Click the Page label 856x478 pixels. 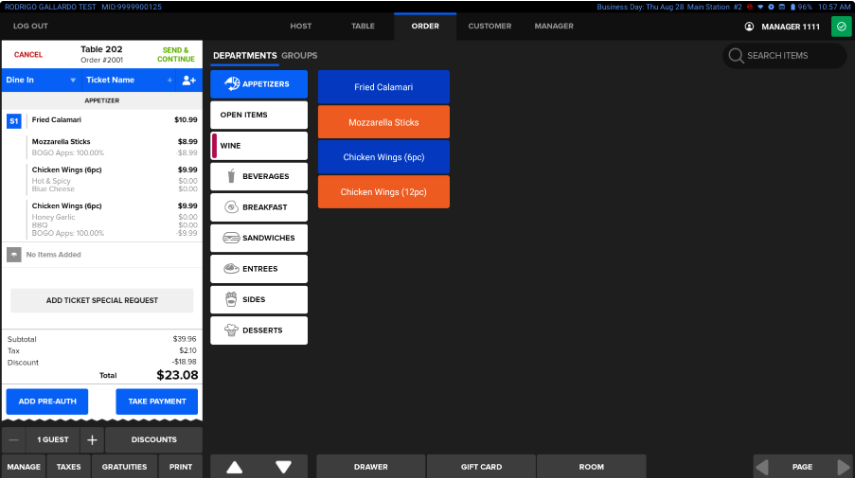pyautogui.click(x=802, y=467)
